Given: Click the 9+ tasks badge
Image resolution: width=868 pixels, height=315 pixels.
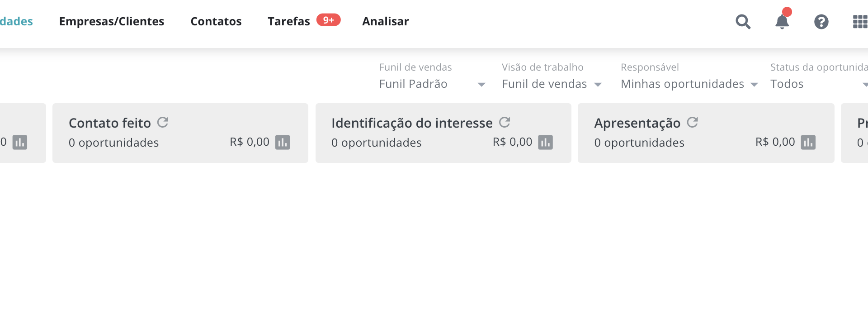Looking at the screenshot, I should coord(328,20).
